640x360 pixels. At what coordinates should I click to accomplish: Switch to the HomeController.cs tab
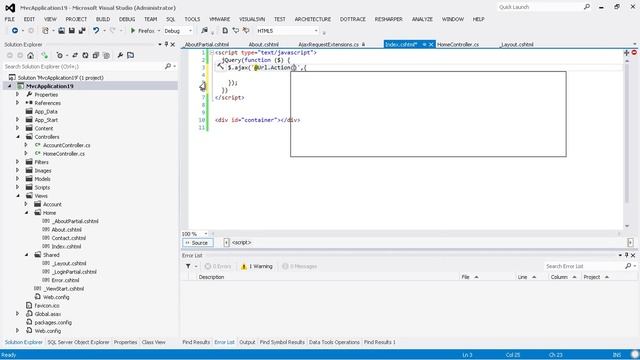[458, 44]
